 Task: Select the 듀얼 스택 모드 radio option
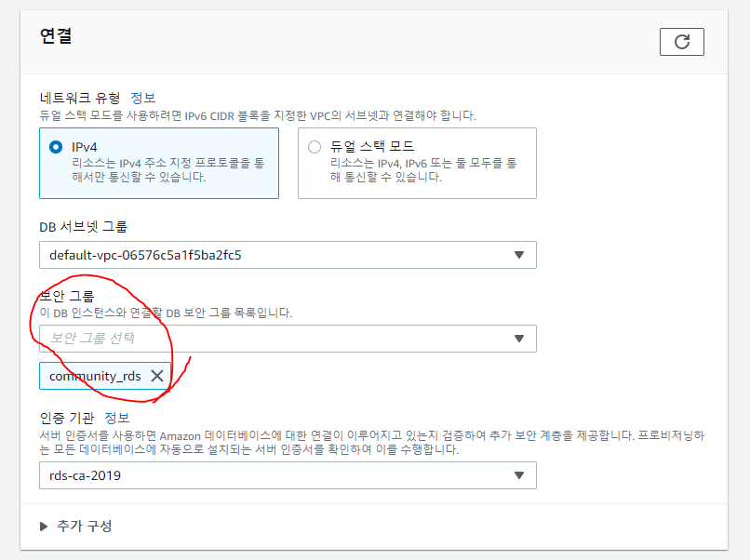315,147
